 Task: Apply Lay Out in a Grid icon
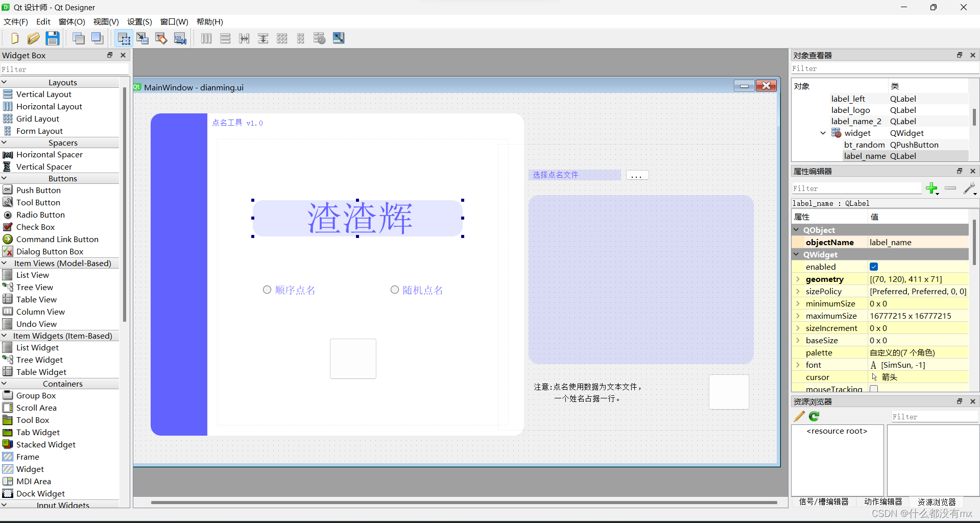[x=282, y=38]
